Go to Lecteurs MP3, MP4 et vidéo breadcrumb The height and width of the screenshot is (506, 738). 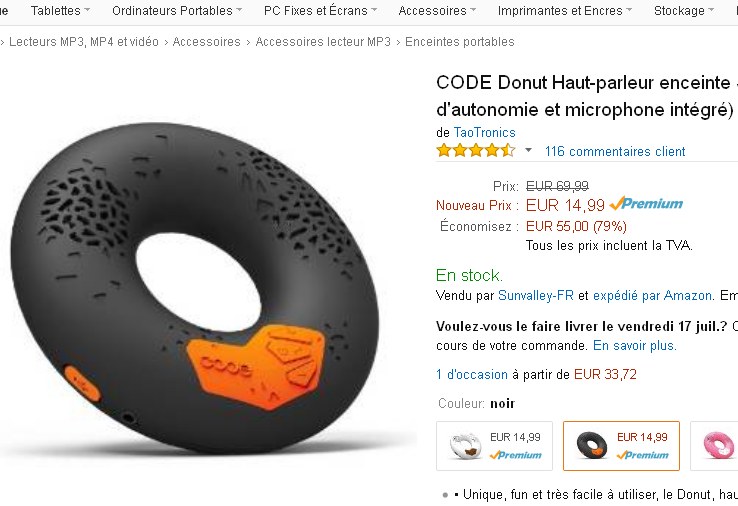pos(84,41)
